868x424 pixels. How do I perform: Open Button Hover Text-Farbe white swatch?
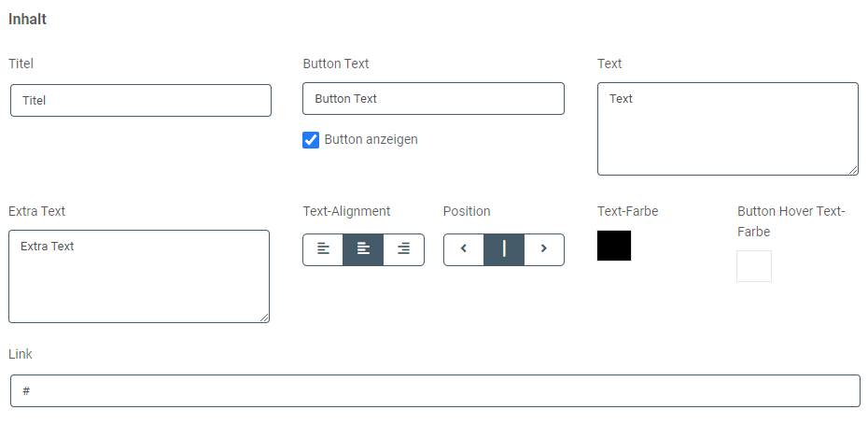(754, 266)
